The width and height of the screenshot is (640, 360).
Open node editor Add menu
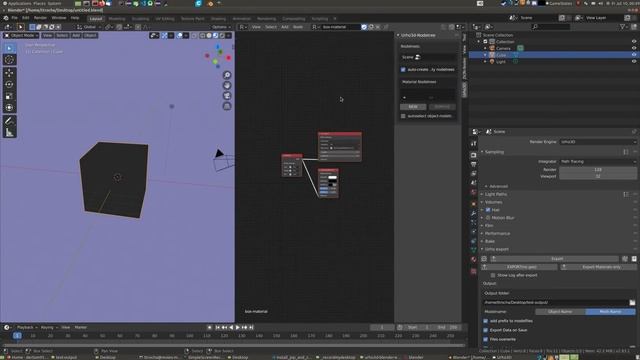click(284, 27)
